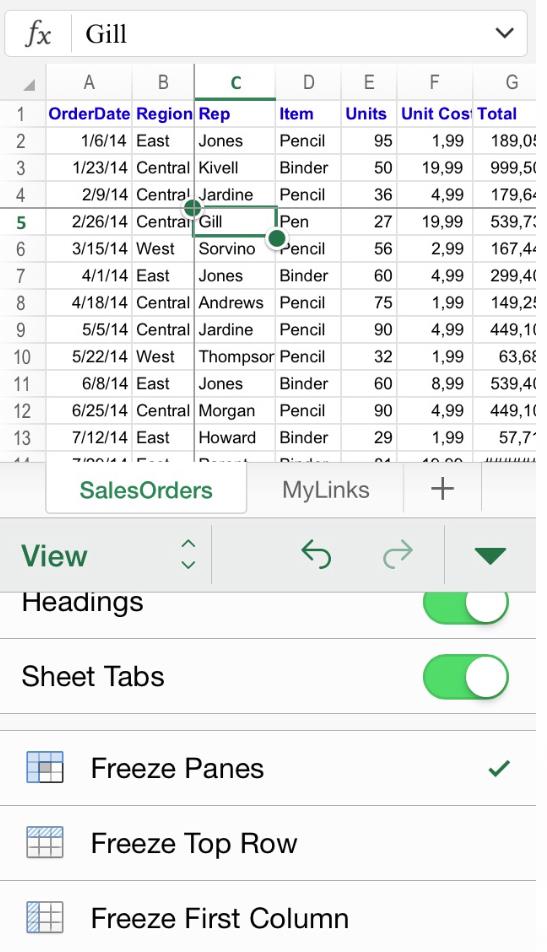Select the SalesOrders sheet tab
Viewport: 547px width, 952px height.
tap(146, 490)
